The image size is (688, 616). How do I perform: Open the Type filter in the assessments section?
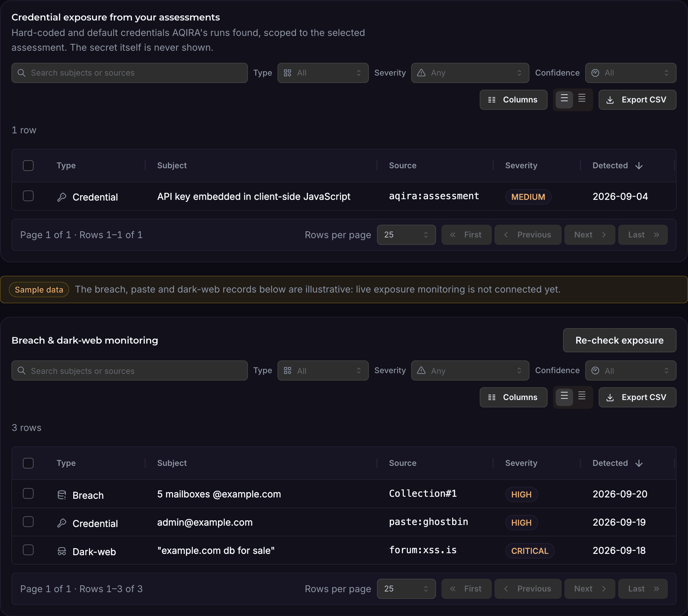coord(323,73)
